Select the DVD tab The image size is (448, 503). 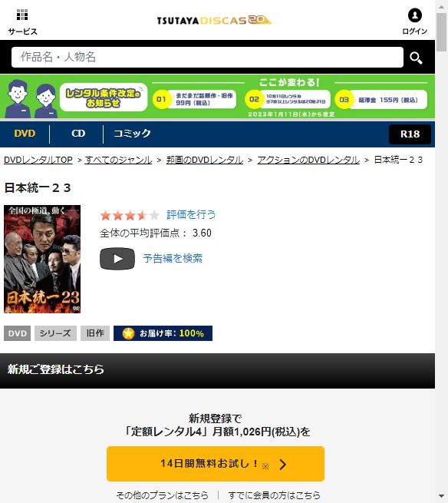[25, 134]
